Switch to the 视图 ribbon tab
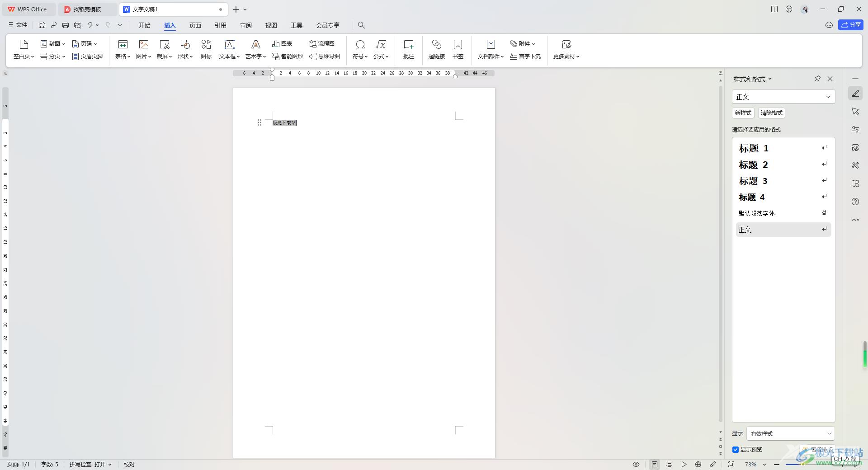Screen dimensions: 868x470 pyautogui.click(x=271, y=25)
